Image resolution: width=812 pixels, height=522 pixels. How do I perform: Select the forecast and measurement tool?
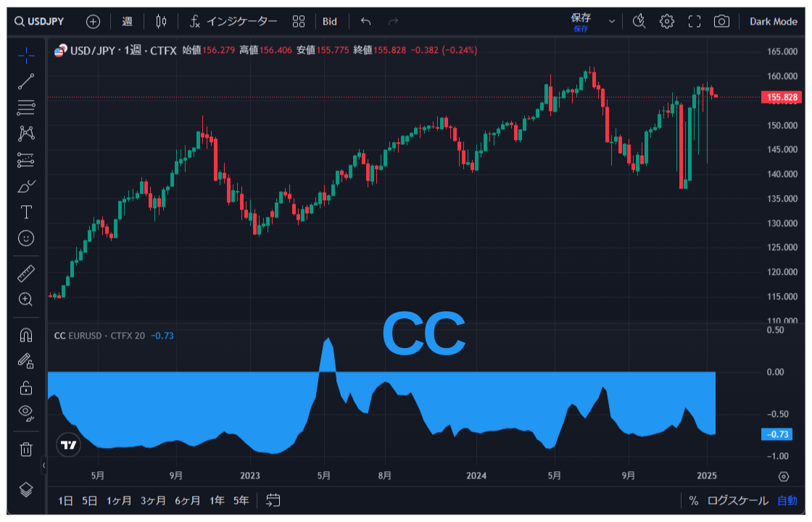[x=26, y=160]
